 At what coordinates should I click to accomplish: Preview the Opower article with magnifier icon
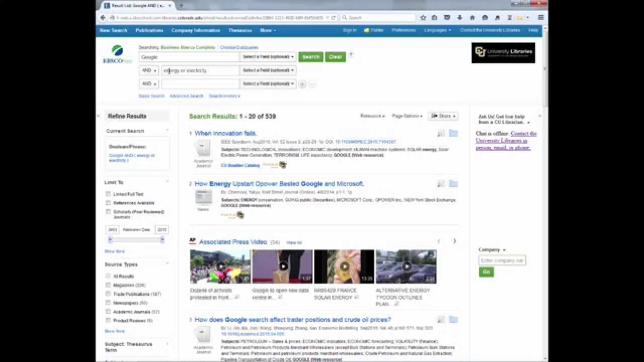tap(441, 184)
